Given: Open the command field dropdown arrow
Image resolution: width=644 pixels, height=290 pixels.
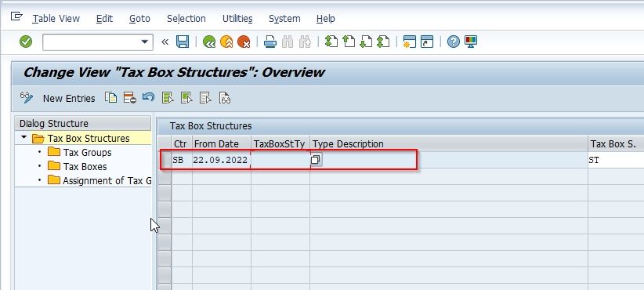Looking at the screenshot, I should click(144, 42).
